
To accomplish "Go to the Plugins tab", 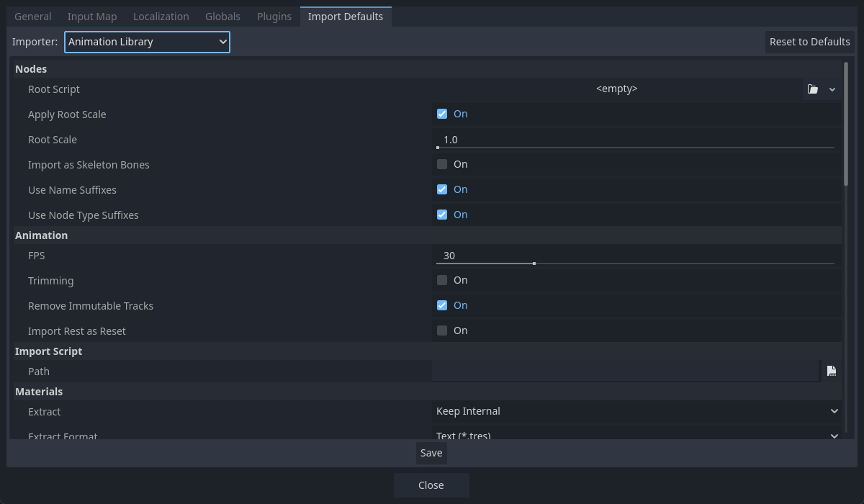I will click(274, 17).
